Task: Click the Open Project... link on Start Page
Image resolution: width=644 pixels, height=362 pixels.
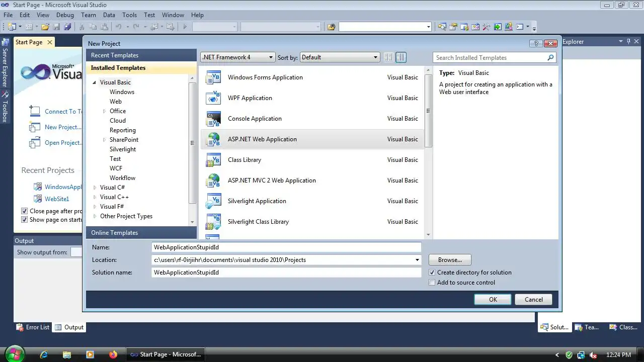Action: pyautogui.click(x=63, y=143)
